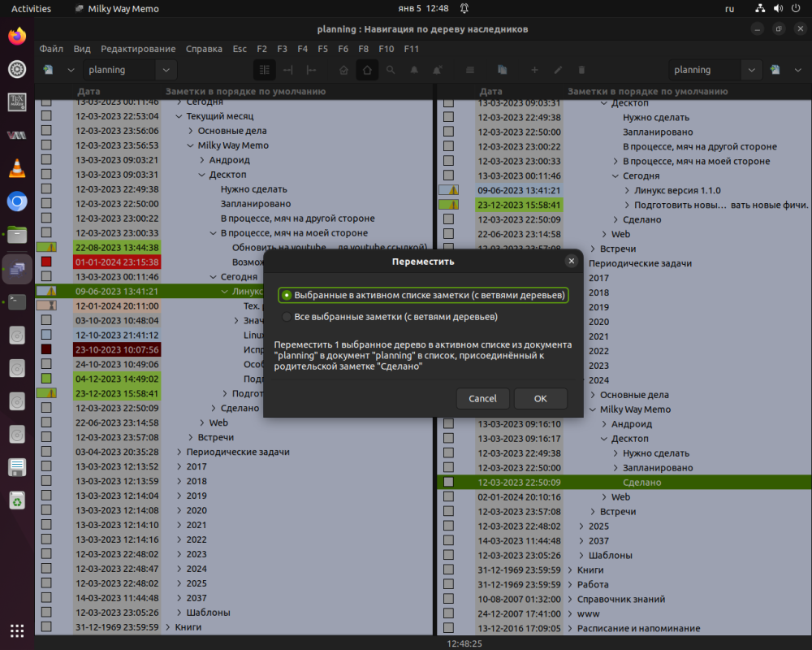The height and width of the screenshot is (650, 812).
Task: Click the plus (add note) toolbar icon
Action: point(534,70)
